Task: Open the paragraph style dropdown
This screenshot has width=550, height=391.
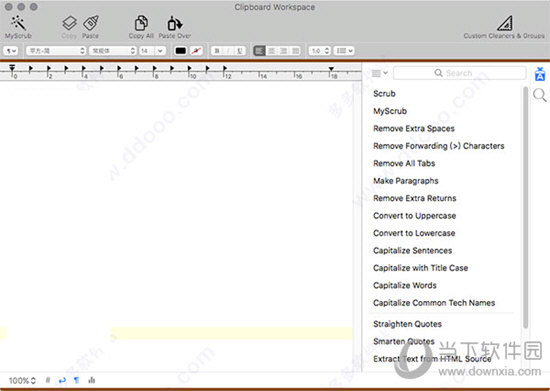Action: click(11, 51)
